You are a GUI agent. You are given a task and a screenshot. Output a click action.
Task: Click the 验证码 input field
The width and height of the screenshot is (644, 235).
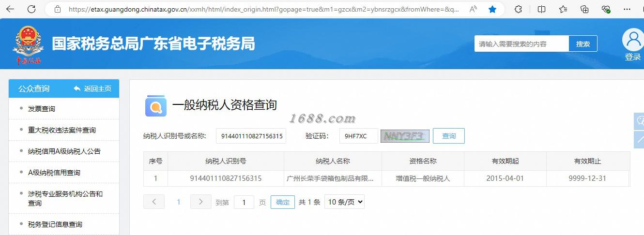coord(359,136)
